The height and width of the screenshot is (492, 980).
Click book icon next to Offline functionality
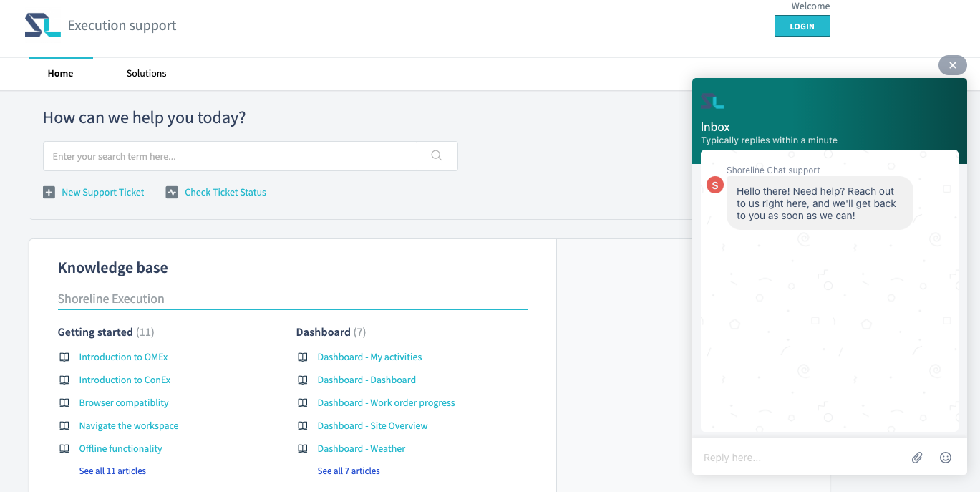[x=64, y=448]
